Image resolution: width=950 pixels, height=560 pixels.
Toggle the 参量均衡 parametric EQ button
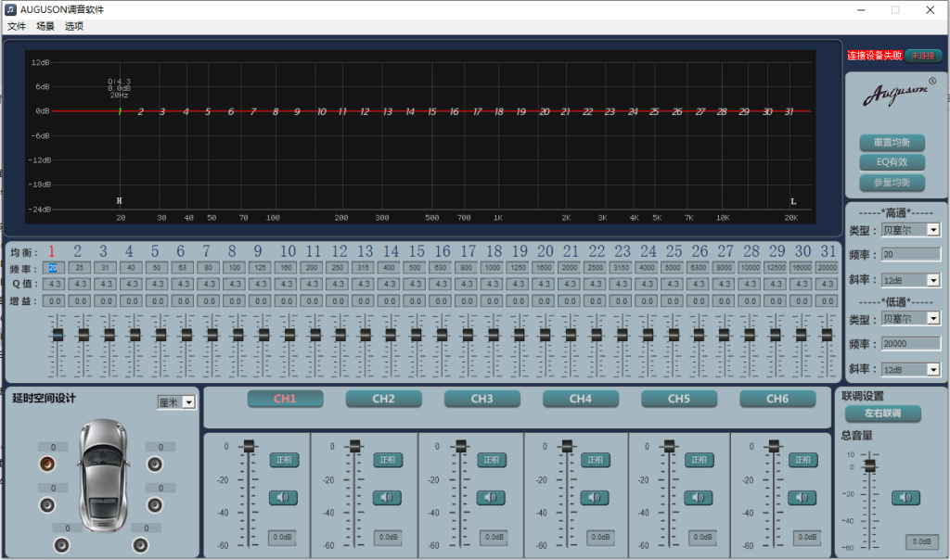tap(892, 183)
